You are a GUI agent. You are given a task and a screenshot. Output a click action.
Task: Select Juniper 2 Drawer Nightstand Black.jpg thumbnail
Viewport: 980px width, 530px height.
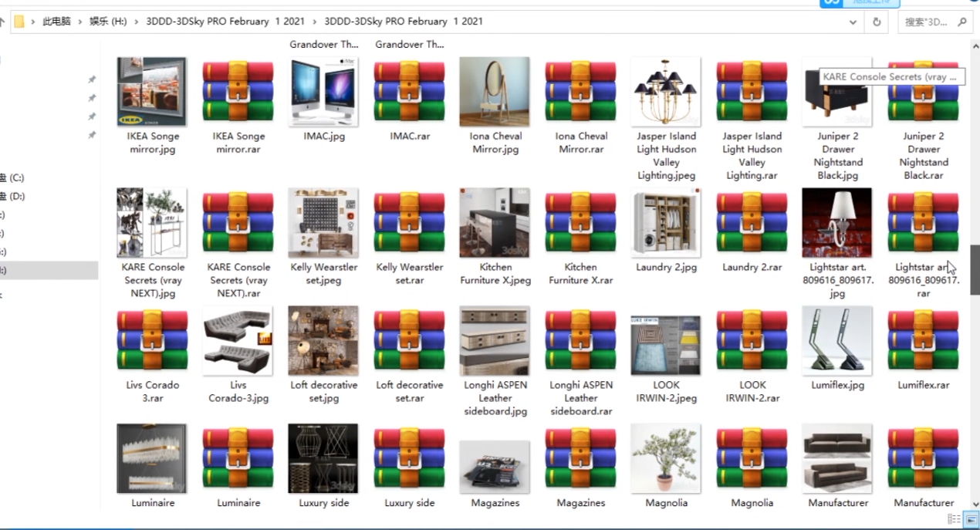tap(837, 92)
